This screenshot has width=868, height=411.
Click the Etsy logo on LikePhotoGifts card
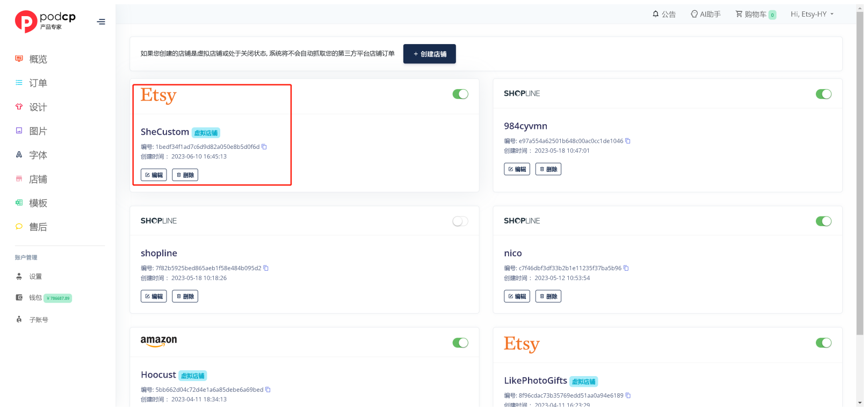point(522,344)
